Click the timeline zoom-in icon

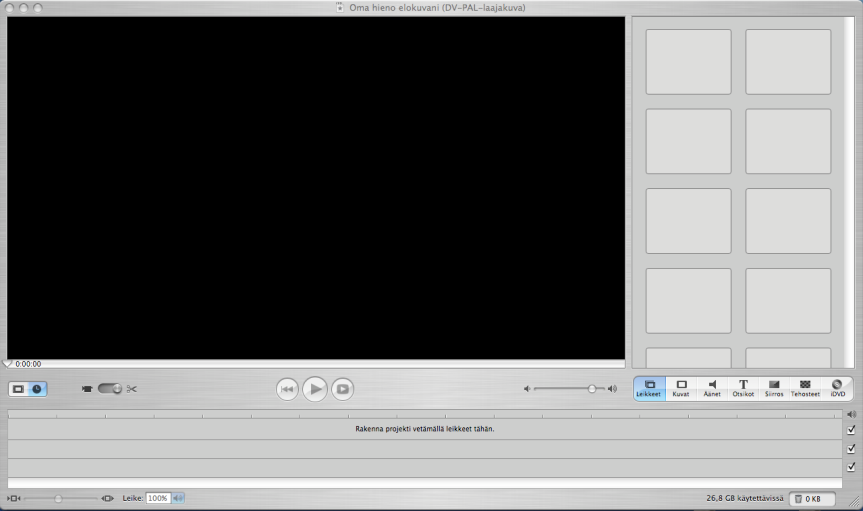click(x=107, y=498)
